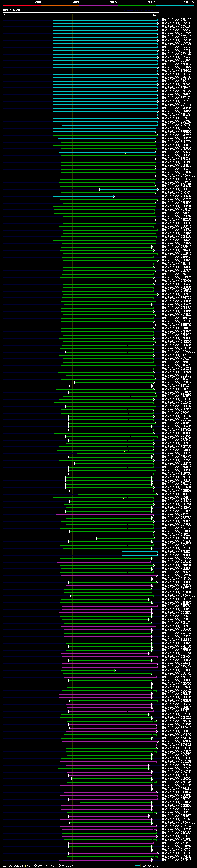
Task: Click label UniRef100_Q197Q4
Action: coord(177,125)
